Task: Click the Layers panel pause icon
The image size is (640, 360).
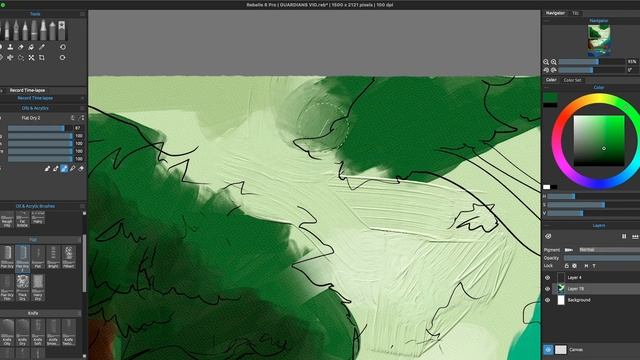Action: click(624, 236)
